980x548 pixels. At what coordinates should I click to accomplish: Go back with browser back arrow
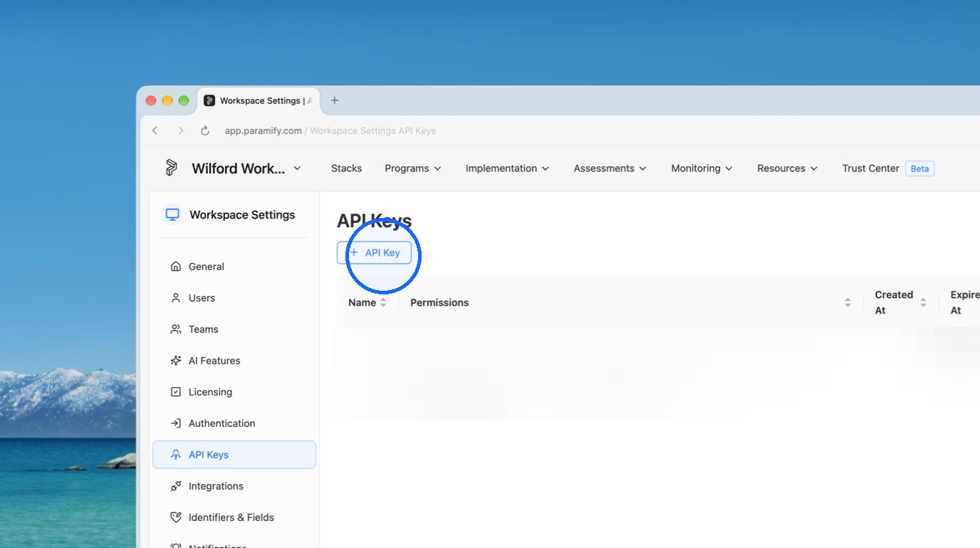(x=155, y=130)
